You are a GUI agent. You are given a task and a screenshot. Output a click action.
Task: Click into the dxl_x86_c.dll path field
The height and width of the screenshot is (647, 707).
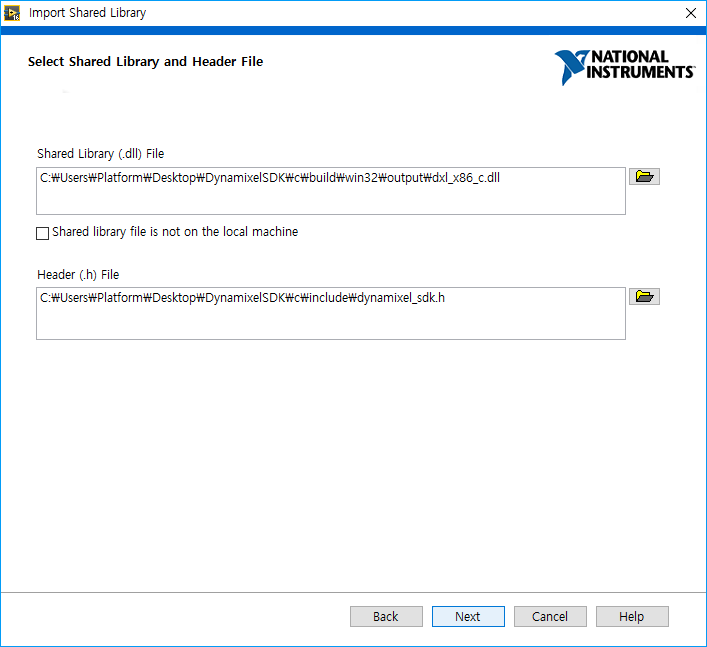[330, 190]
